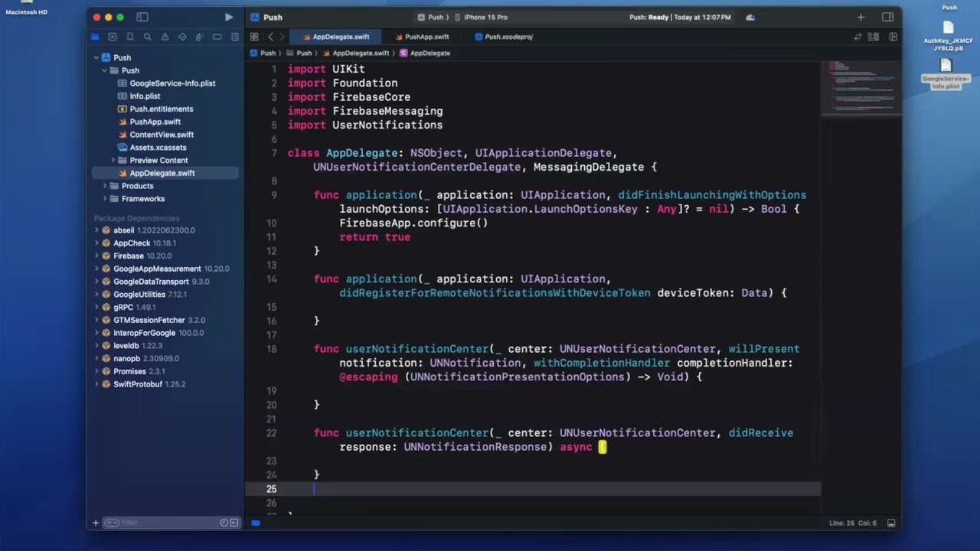Choose iPhone 15 Pro run destination
This screenshot has width=980, height=551.
point(481,17)
